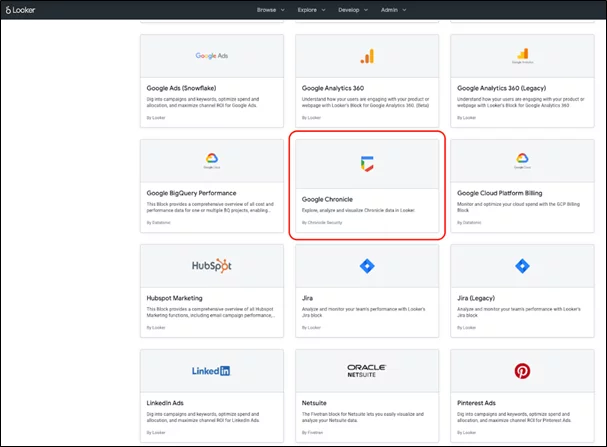Screen dimensions: 607x447
Task: Open the Jira (Legacy) block title
Action: 476,298
